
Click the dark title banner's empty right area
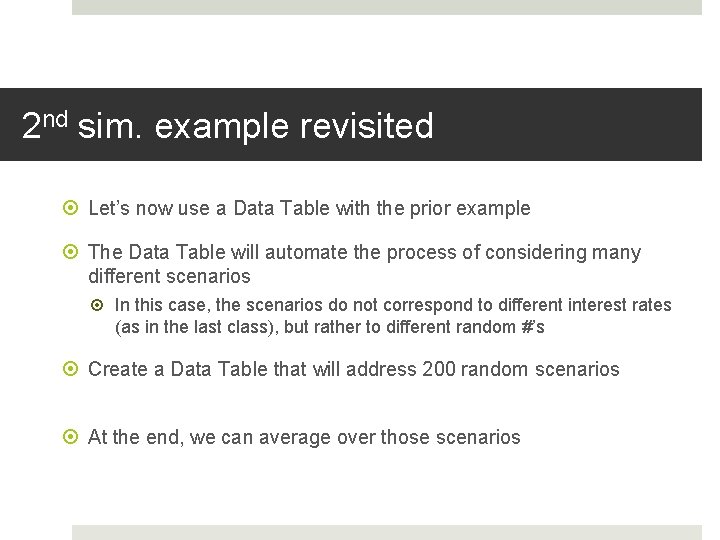click(x=569, y=124)
